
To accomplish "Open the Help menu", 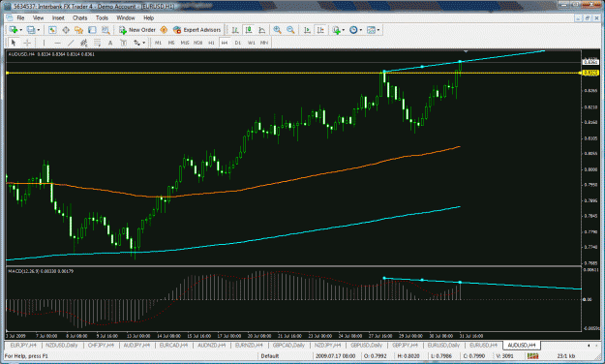I will (148, 17).
